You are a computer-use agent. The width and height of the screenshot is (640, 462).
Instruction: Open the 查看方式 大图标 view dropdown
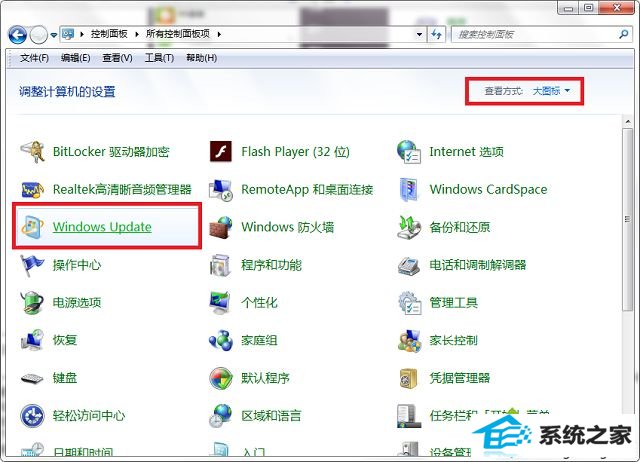point(551,91)
